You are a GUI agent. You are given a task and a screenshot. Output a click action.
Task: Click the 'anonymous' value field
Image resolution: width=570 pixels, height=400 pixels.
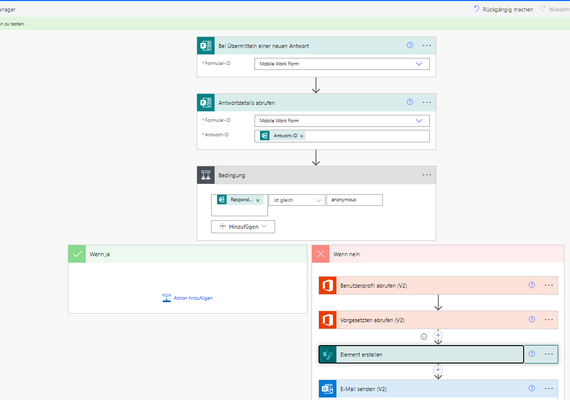[354, 200]
